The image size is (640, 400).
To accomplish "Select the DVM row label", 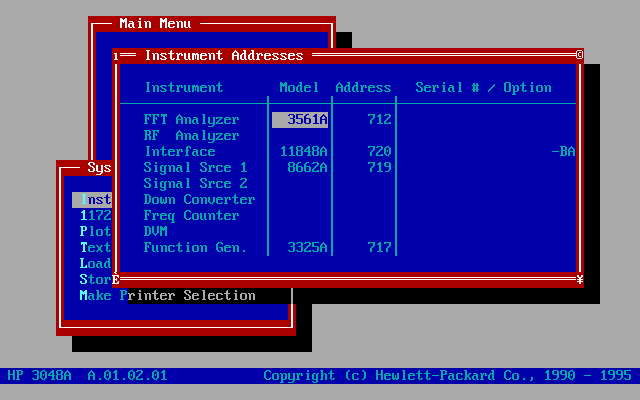I will (x=156, y=231).
